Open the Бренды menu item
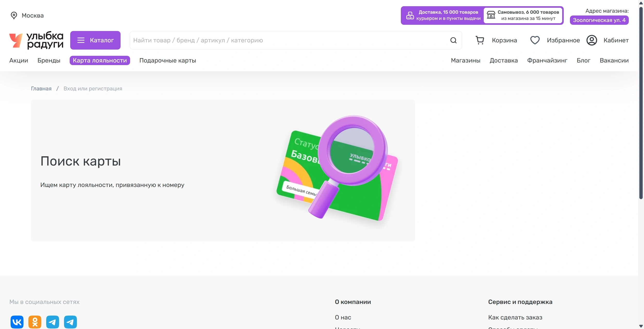The image size is (644, 329). [x=49, y=60]
